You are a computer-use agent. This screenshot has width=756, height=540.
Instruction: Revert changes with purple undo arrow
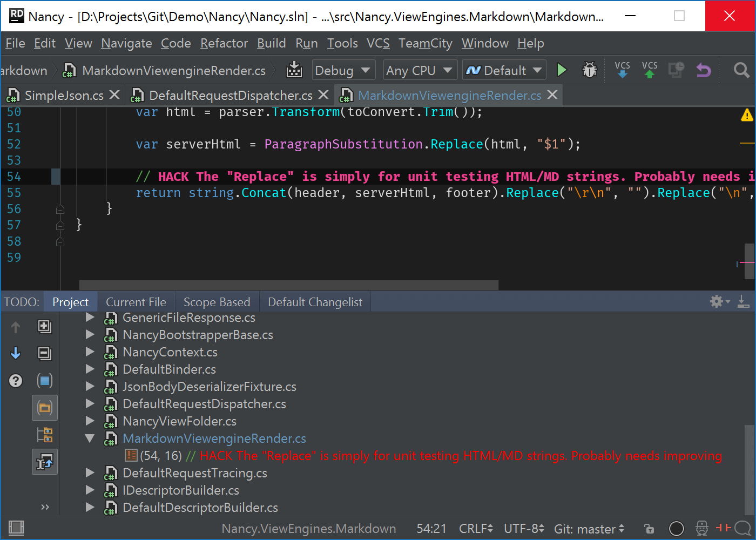[703, 70]
